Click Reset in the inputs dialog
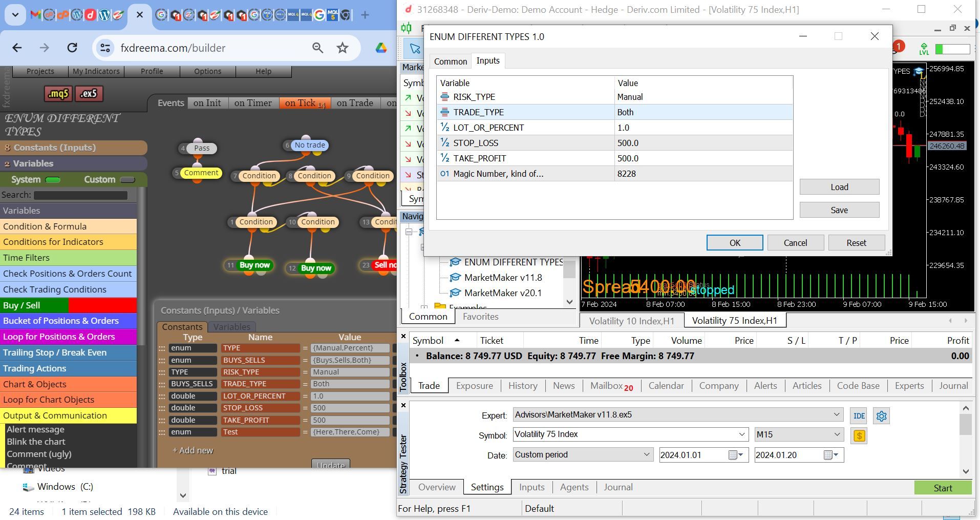Viewport: 980px width, 520px height. point(856,243)
